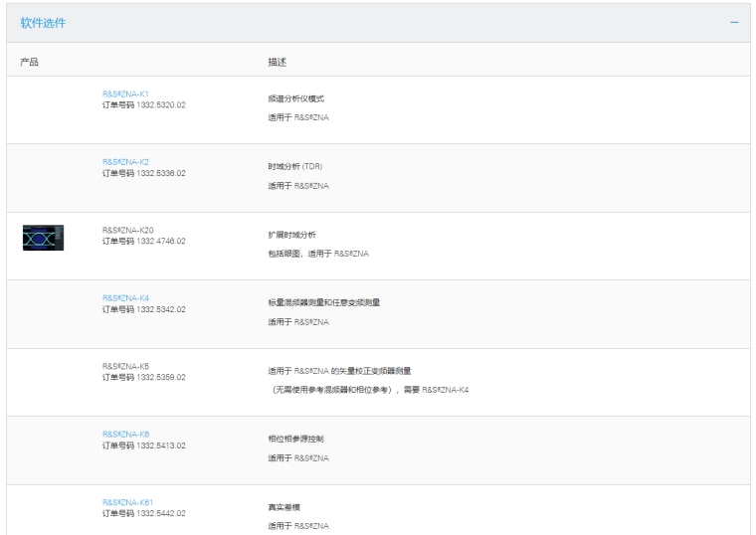Open the R&S®ZNA-K61 product link
This screenshot has height=535, width=756.
(127, 501)
